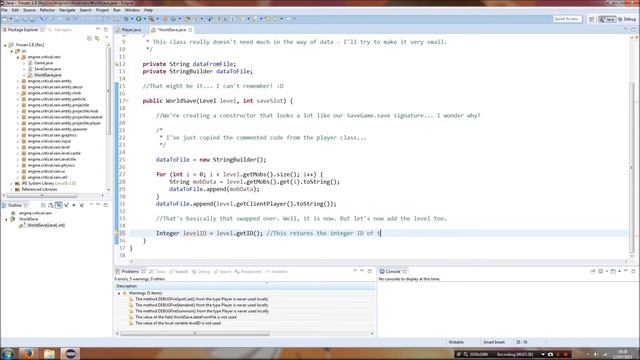This screenshot has width=640, height=360.
Task: Click the Open Perspective icon
Action: point(592,19)
